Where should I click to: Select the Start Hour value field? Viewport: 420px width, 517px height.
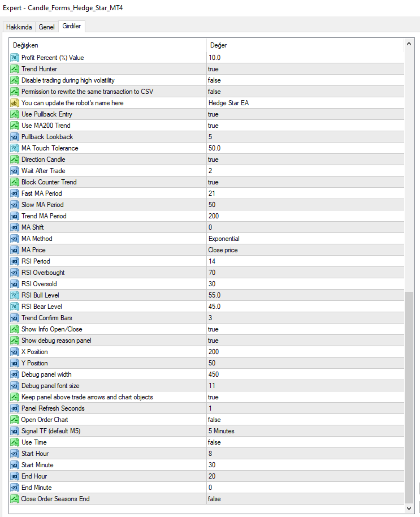click(x=305, y=454)
